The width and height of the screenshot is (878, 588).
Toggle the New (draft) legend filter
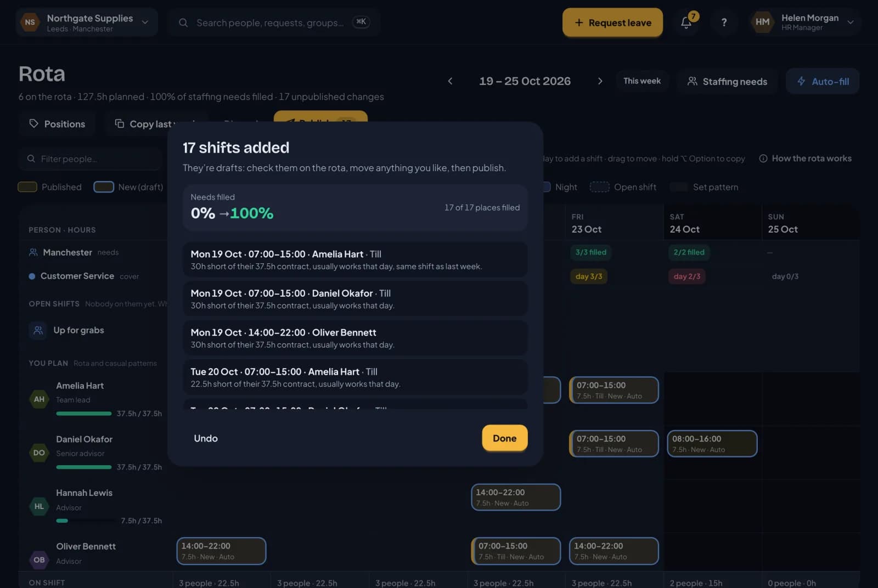128,187
